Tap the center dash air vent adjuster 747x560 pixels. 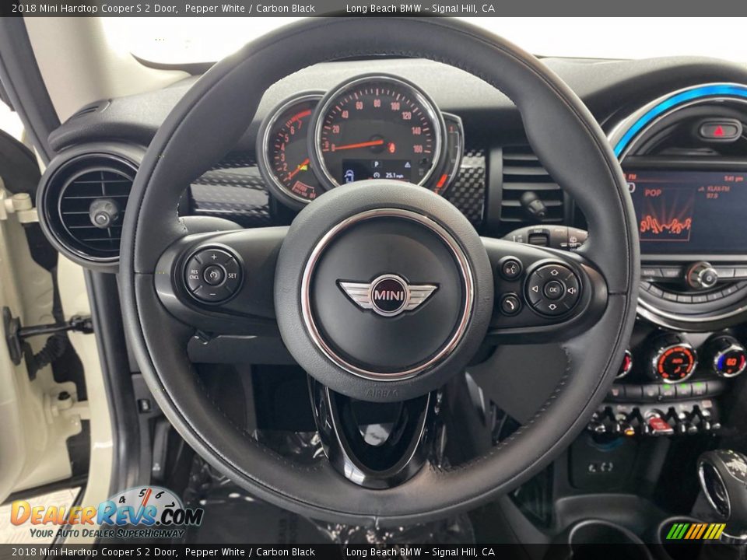coord(532,204)
